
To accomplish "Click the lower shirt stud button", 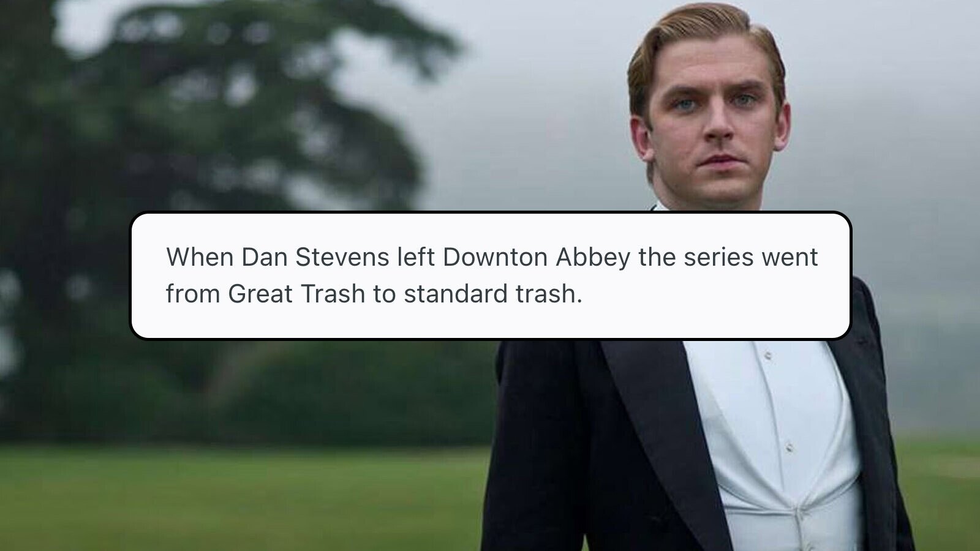I will pyautogui.click(x=789, y=448).
